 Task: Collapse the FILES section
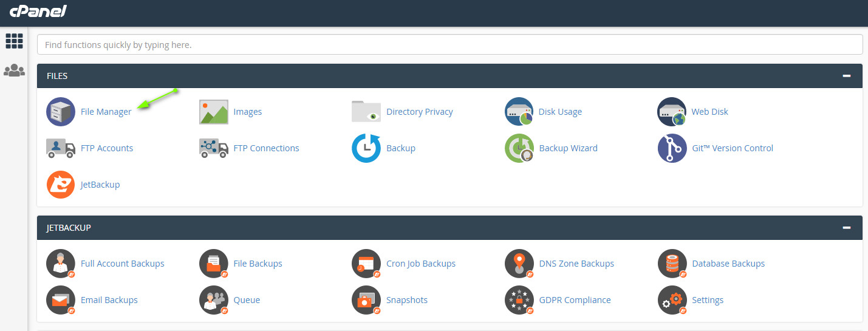[x=846, y=76]
